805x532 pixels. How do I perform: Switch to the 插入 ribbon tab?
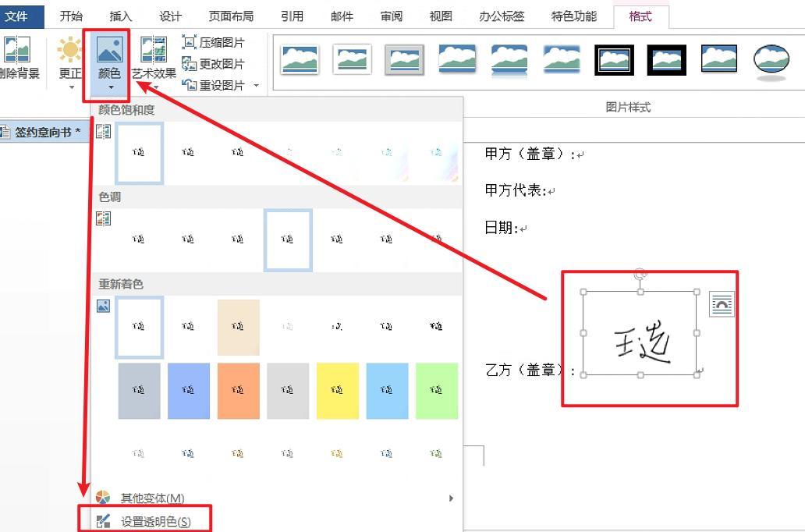(x=121, y=16)
